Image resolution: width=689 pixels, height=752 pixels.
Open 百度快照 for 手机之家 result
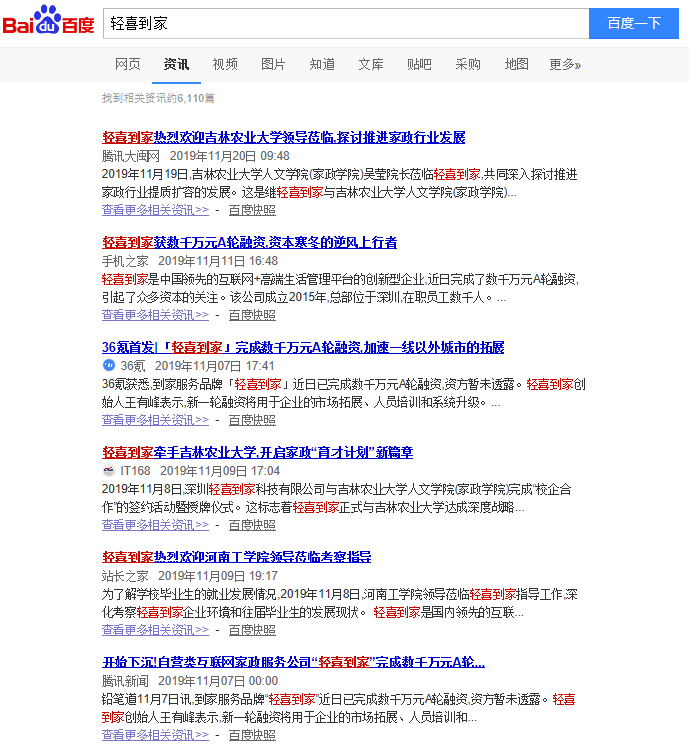pos(252,315)
